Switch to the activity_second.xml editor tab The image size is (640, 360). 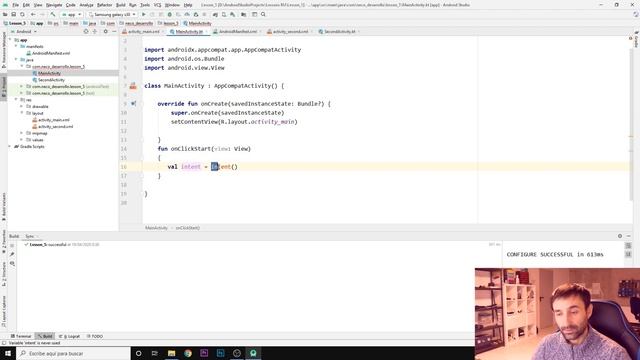(290, 31)
